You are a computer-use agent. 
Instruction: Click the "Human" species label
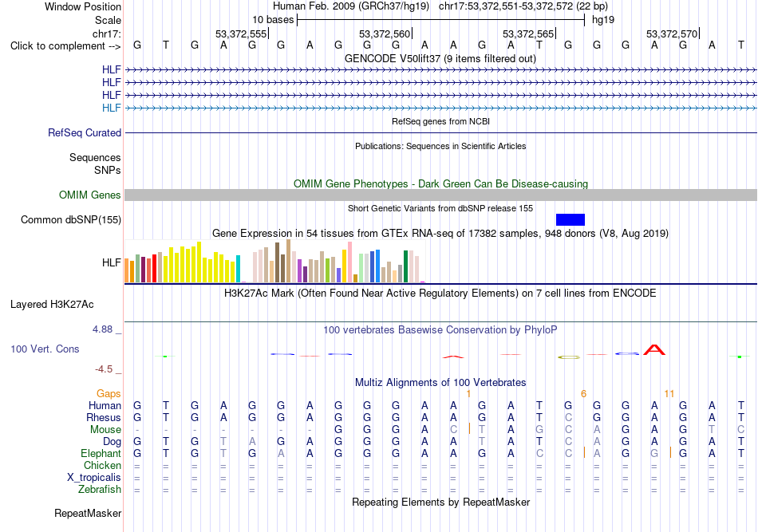pyautogui.click(x=105, y=406)
